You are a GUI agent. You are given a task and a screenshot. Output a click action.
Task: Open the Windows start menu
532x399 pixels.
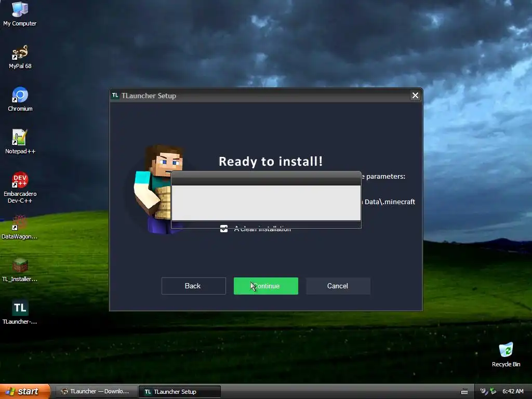tap(25, 391)
